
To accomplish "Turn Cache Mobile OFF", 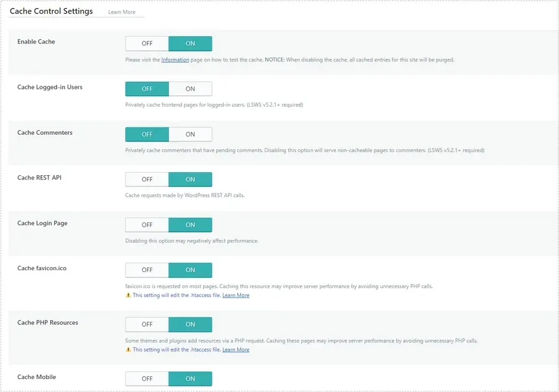I will tap(147, 378).
